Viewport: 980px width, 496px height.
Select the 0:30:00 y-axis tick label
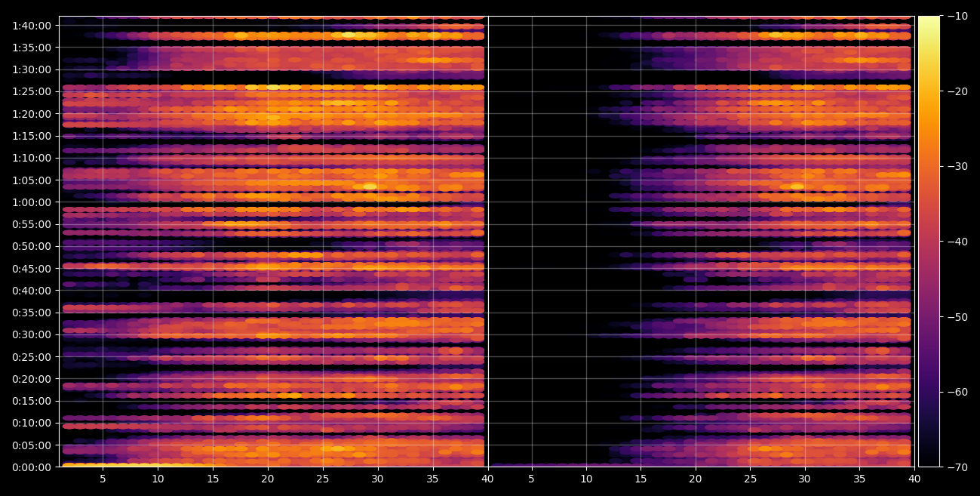click(x=32, y=334)
